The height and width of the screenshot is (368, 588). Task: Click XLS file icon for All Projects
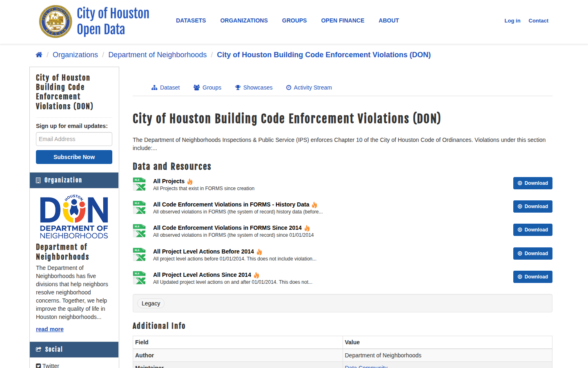[139, 184]
